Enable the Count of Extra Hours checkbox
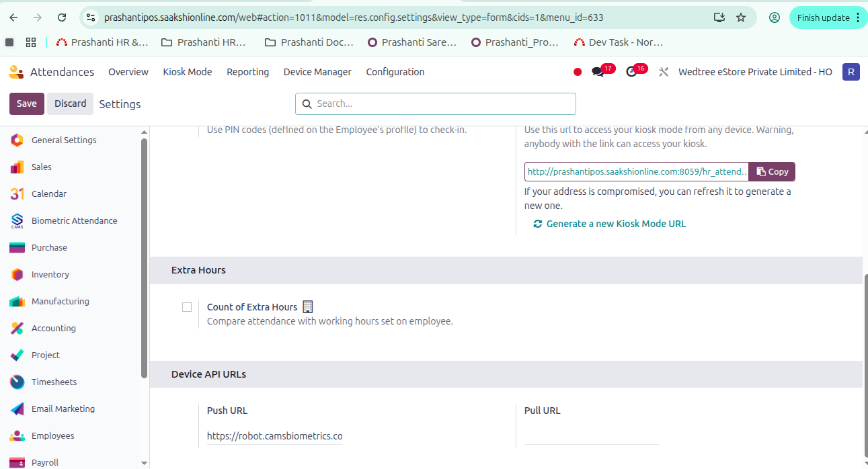 tap(187, 307)
